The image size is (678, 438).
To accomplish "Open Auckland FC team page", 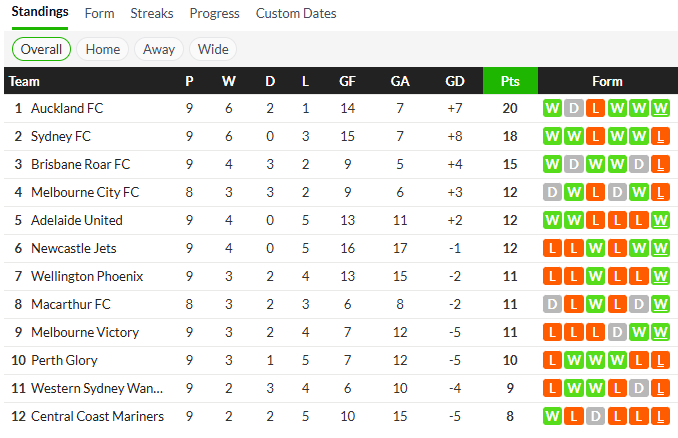I will tap(66, 108).
